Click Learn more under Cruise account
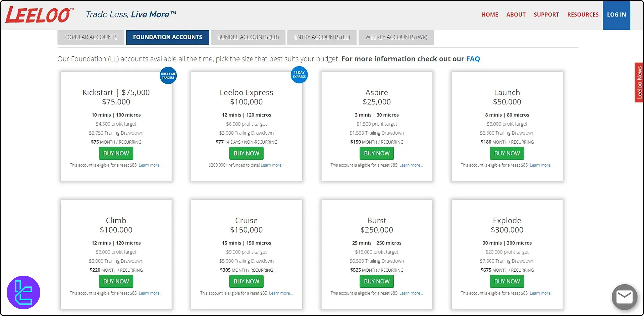The width and height of the screenshot is (644, 316). pyautogui.click(x=280, y=293)
